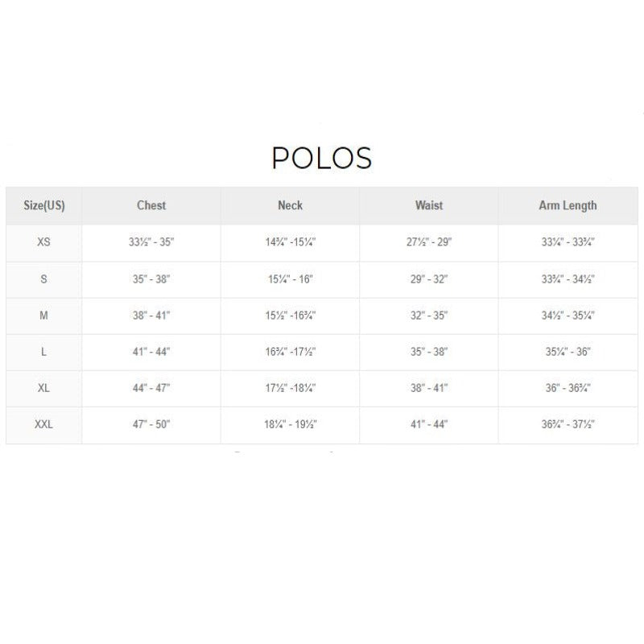Click the POLOS heading
The image size is (644, 644).
(x=321, y=158)
